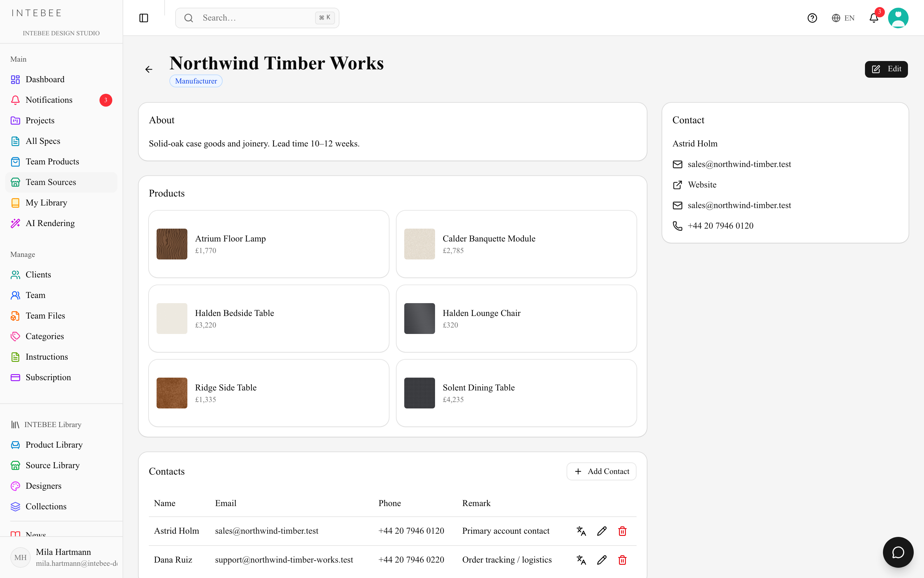Screen dimensions: 924x578
Task: Click support@northwind-timber-works.test email cell
Action: [x=284, y=560]
